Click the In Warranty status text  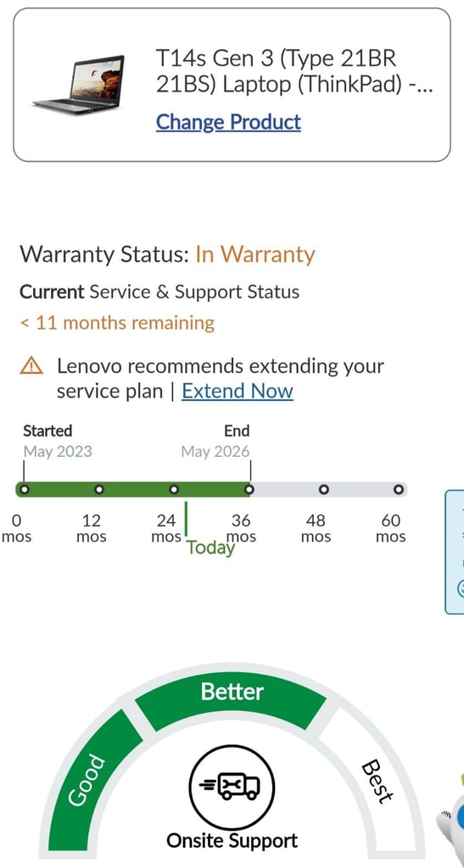pos(255,254)
